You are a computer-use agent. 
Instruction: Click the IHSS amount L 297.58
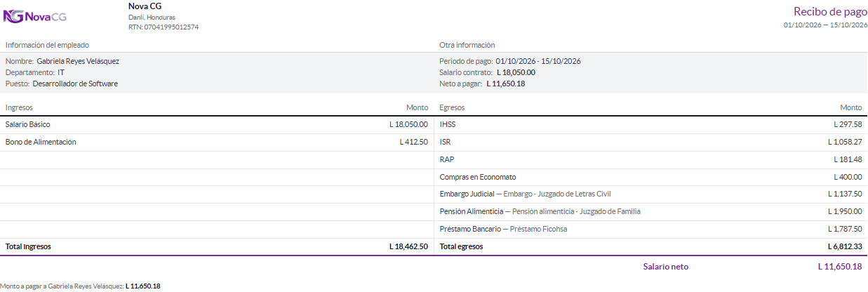pos(848,124)
